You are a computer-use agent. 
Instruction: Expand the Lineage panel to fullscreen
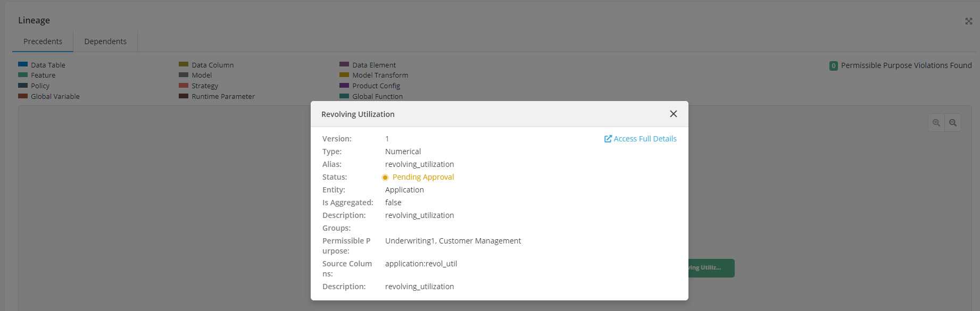pos(968,21)
